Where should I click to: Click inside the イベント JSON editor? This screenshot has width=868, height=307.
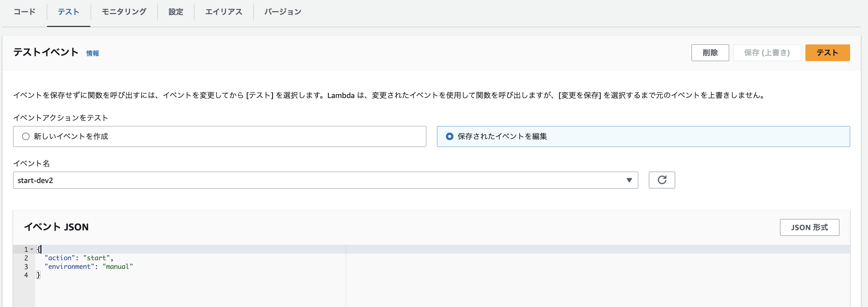tap(168, 266)
